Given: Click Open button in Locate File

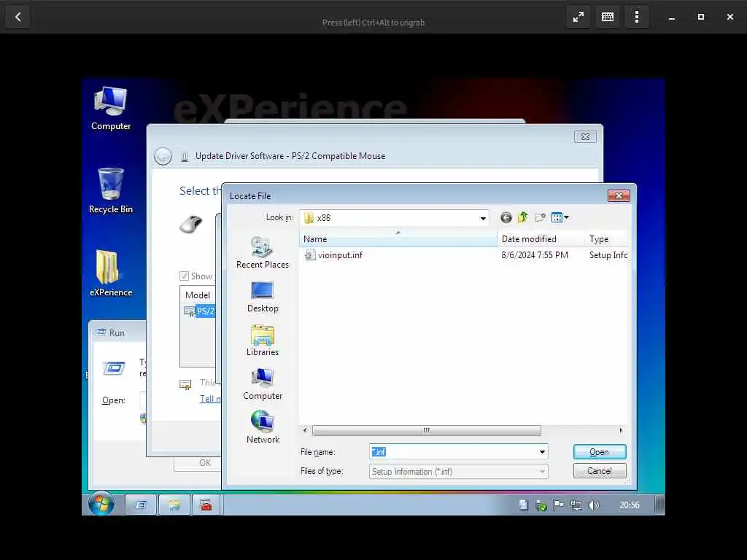Looking at the screenshot, I should pyautogui.click(x=600, y=452).
